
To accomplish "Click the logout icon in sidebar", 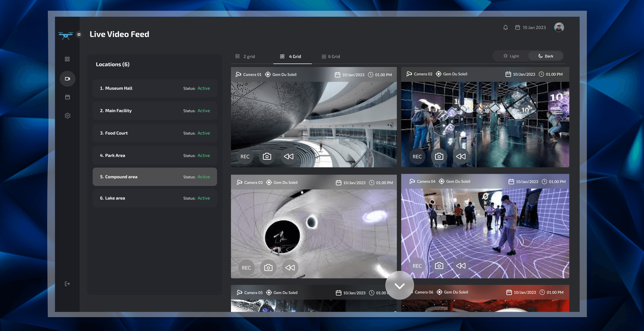I will point(67,284).
